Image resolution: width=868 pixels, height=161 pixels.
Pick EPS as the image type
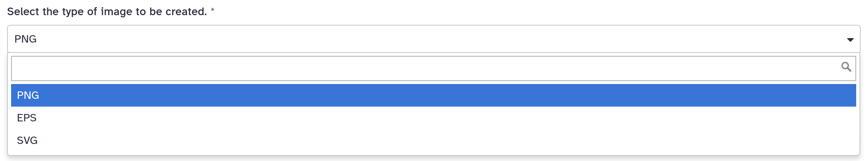(x=433, y=118)
